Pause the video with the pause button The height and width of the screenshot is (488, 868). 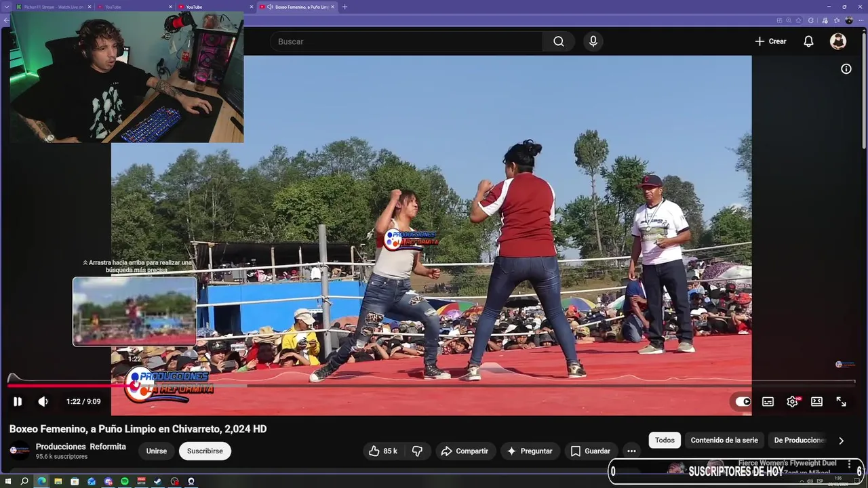coord(18,401)
